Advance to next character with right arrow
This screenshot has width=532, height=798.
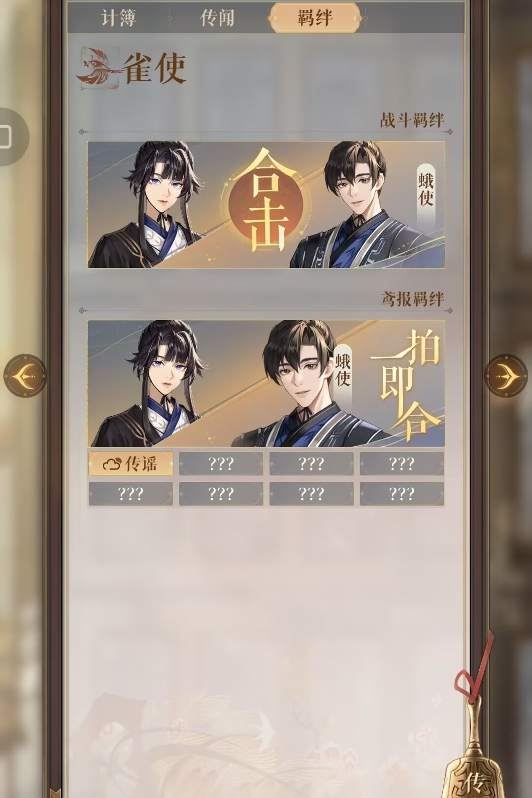click(x=506, y=376)
